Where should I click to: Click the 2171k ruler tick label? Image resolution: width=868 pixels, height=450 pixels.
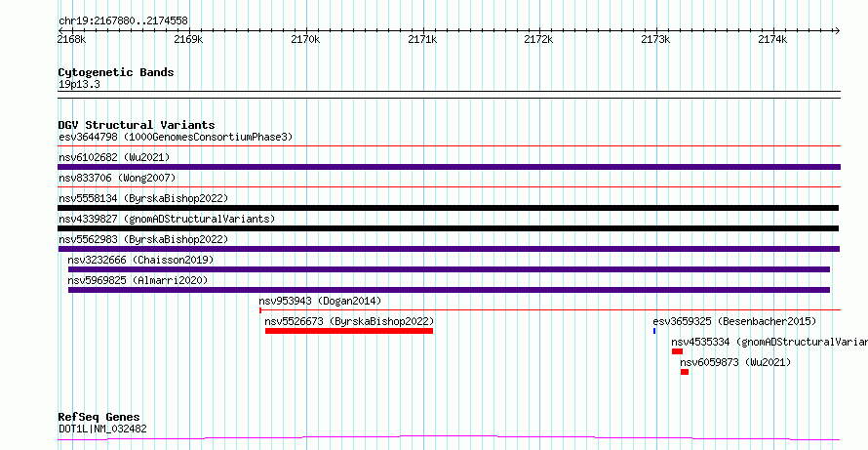coord(422,39)
